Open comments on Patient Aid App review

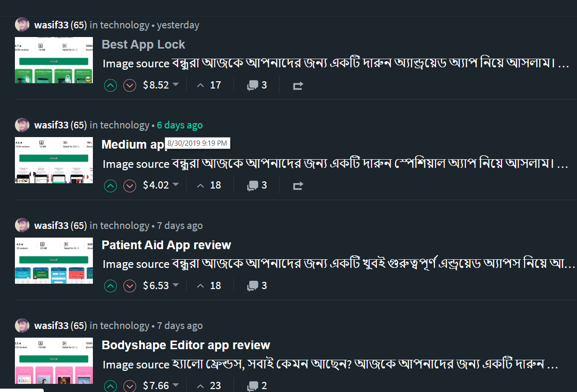pyautogui.click(x=257, y=286)
